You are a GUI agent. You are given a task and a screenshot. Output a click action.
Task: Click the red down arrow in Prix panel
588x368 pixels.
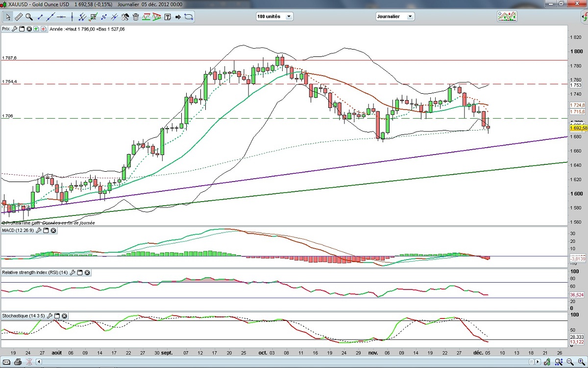tap(43, 29)
